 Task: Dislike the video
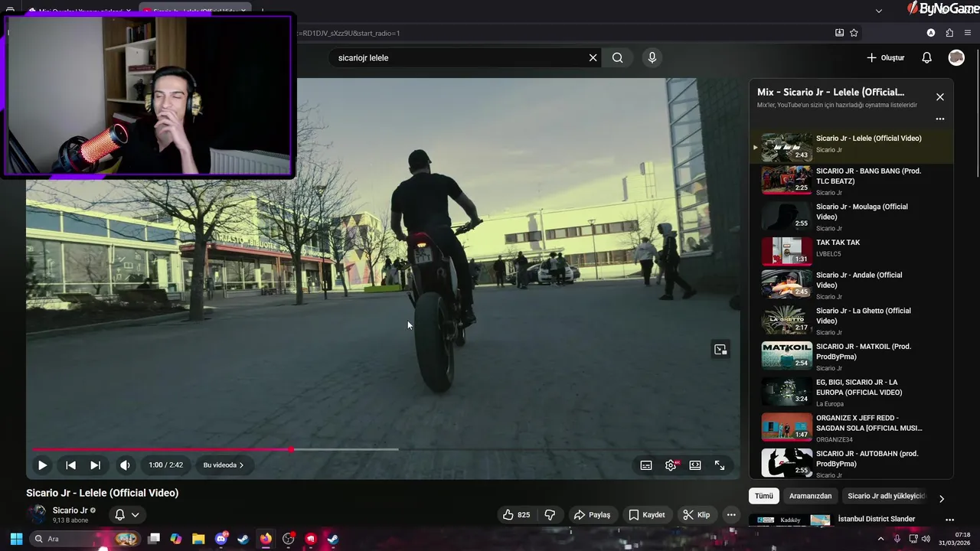coord(550,515)
